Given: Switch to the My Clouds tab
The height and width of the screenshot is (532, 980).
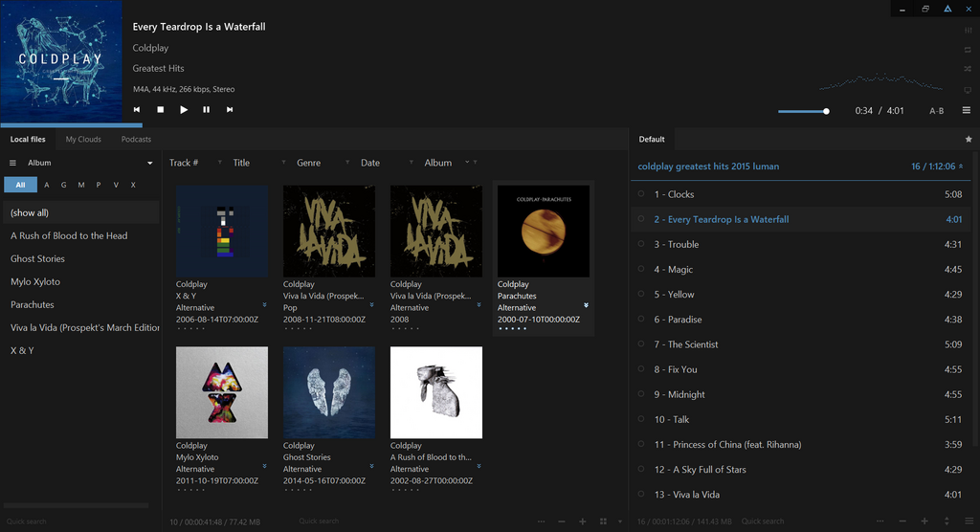Looking at the screenshot, I should pos(83,140).
